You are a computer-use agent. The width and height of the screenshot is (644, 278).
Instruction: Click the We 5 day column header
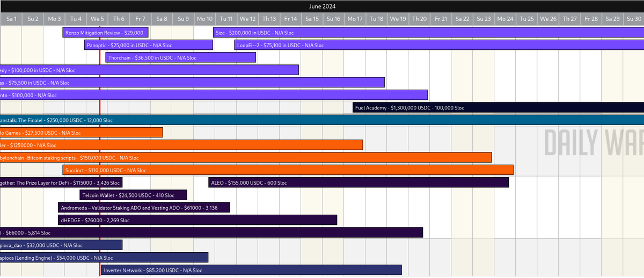pyautogui.click(x=97, y=19)
